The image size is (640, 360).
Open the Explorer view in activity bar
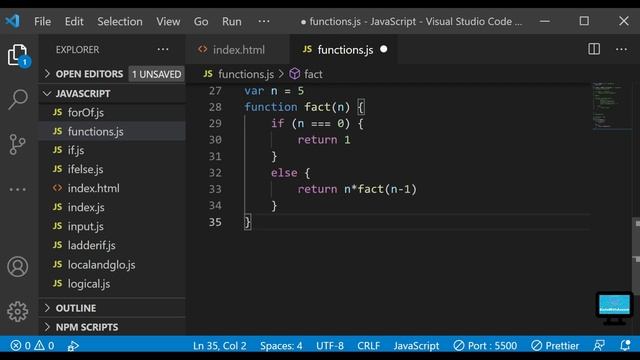pos(18,55)
